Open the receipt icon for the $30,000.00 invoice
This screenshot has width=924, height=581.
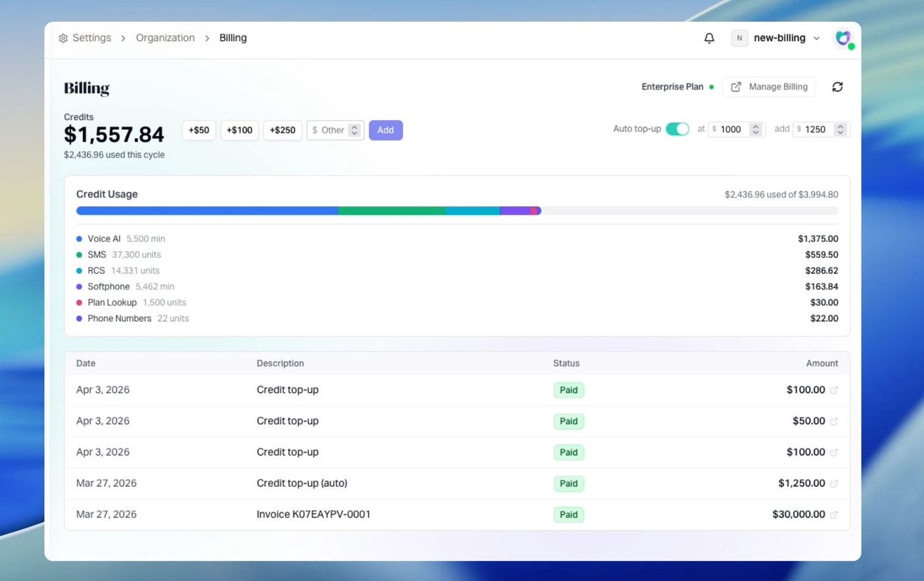click(x=833, y=514)
